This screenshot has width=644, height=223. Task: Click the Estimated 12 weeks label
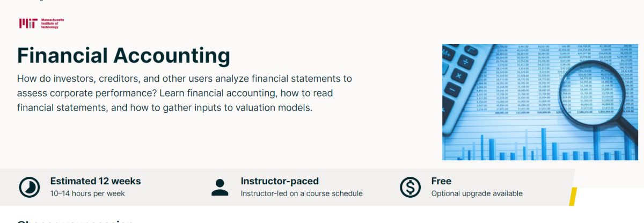(x=96, y=181)
